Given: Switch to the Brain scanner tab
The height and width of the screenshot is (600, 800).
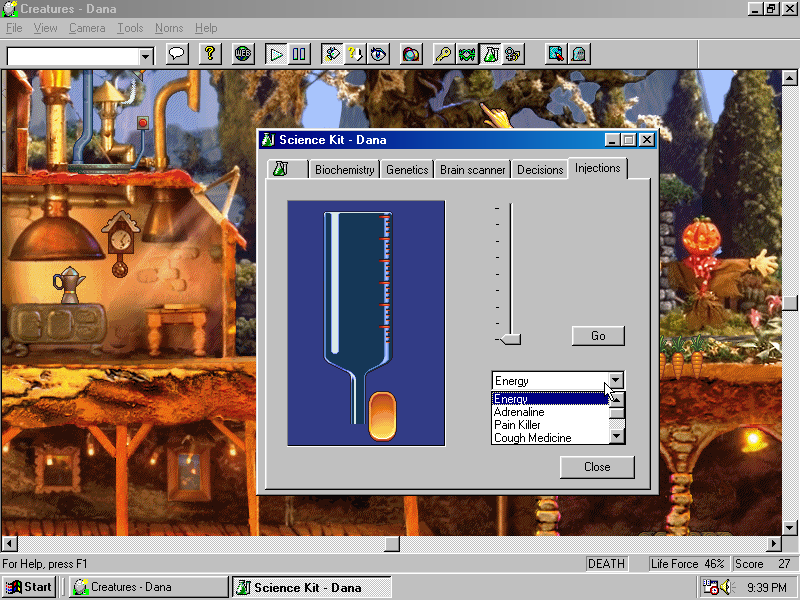Looking at the screenshot, I should coord(472,170).
